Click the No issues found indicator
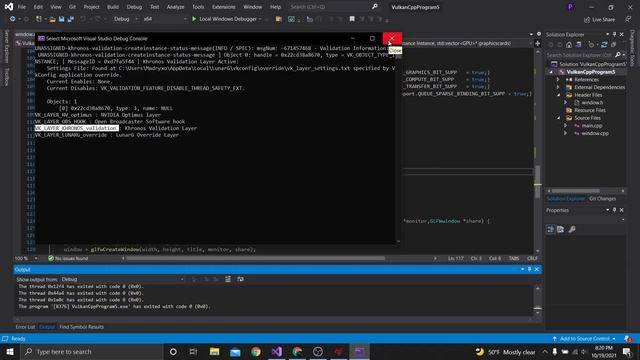 pyautogui.click(x=68, y=258)
